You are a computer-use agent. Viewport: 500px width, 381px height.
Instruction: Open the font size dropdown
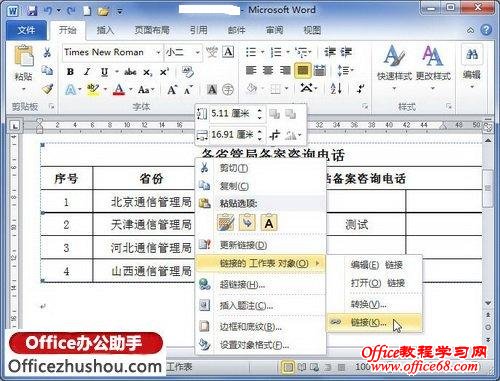point(197,52)
